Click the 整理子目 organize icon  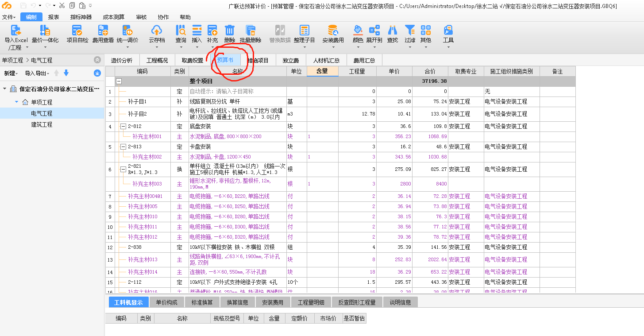[304, 30]
